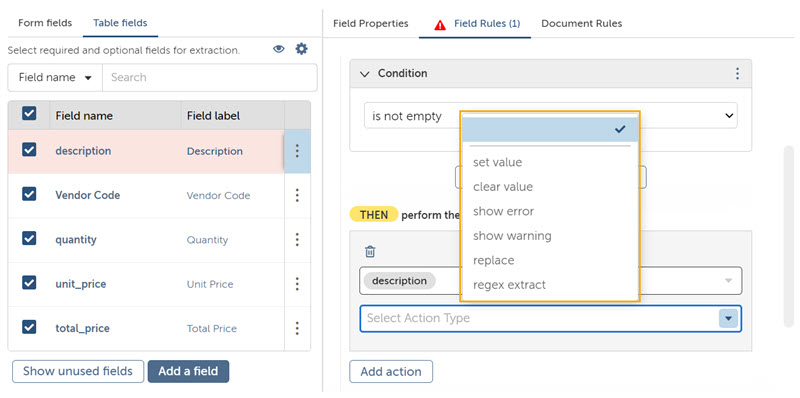Toggle the select-all header checkbox

[30, 113]
